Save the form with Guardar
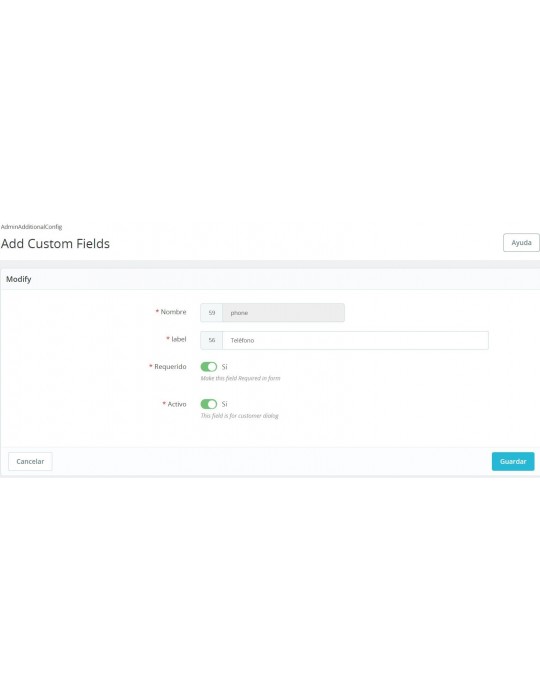 coord(513,461)
